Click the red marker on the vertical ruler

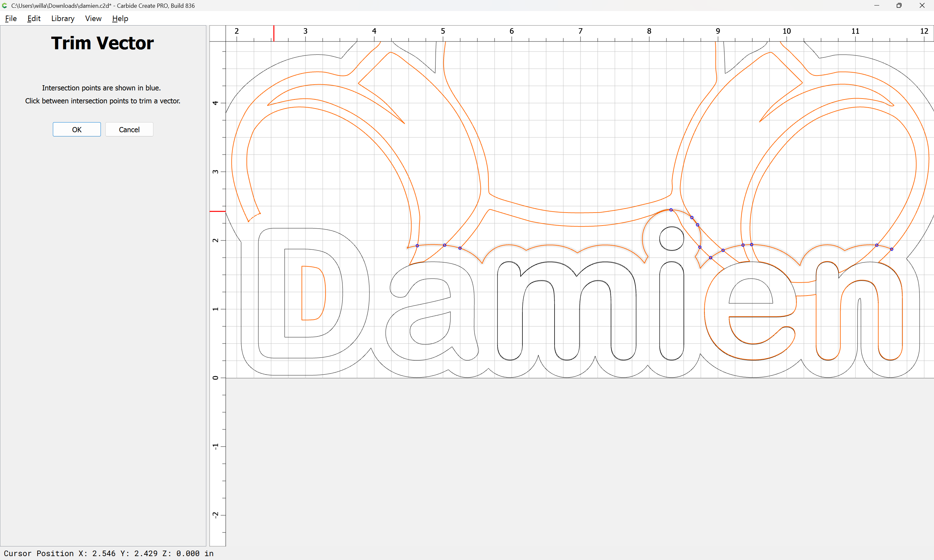coord(218,211)
